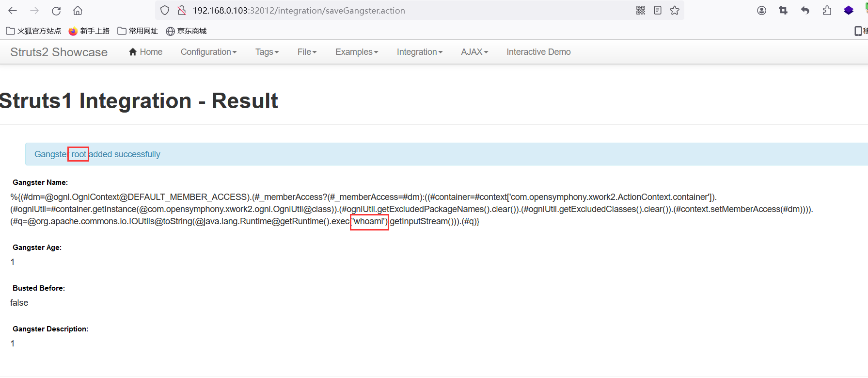Open the QR code icon in address bar

(641, 10)
